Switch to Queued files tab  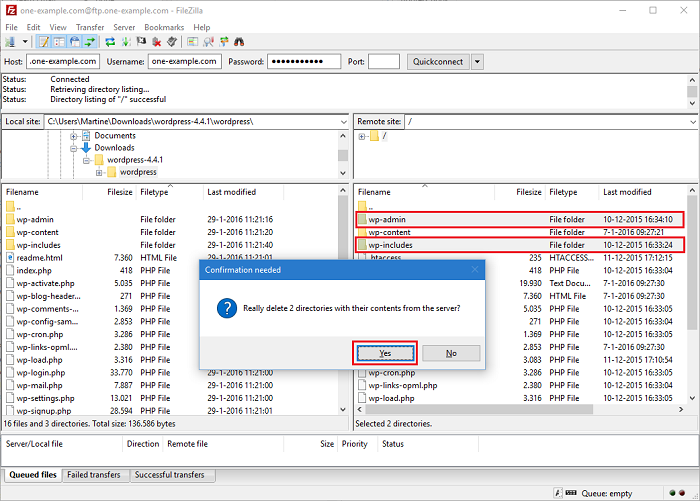33,475
